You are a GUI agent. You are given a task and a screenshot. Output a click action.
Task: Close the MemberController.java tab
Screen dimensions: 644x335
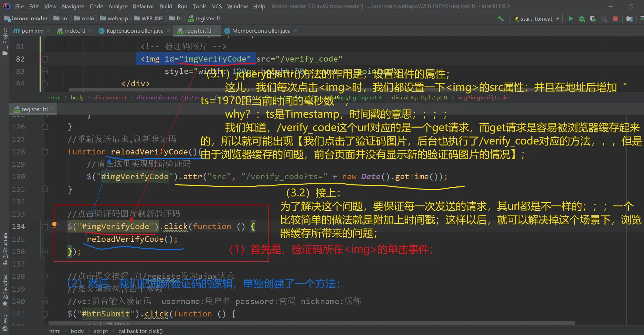295,31
